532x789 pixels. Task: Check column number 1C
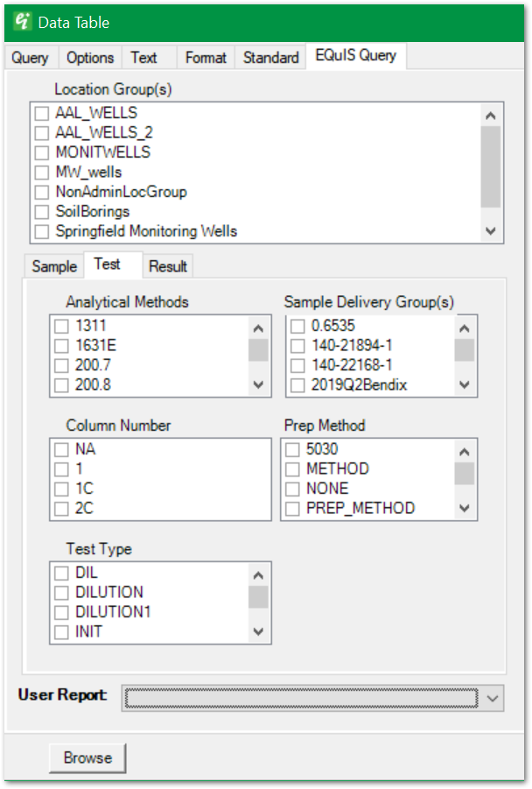click(61, 489)
